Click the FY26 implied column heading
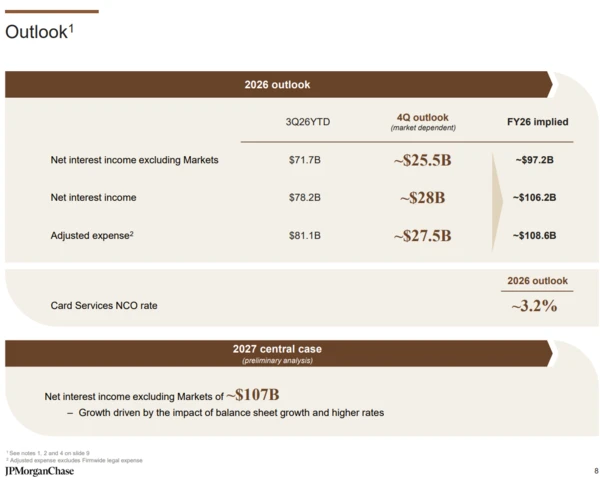 pos(537,122)
